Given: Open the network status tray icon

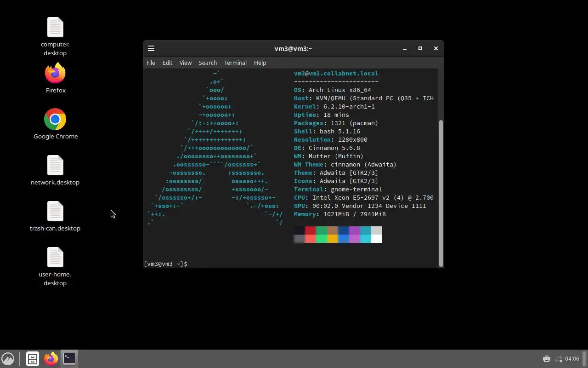Looking at the screenshot, I should pyautogui.click(x=559, y=359).
